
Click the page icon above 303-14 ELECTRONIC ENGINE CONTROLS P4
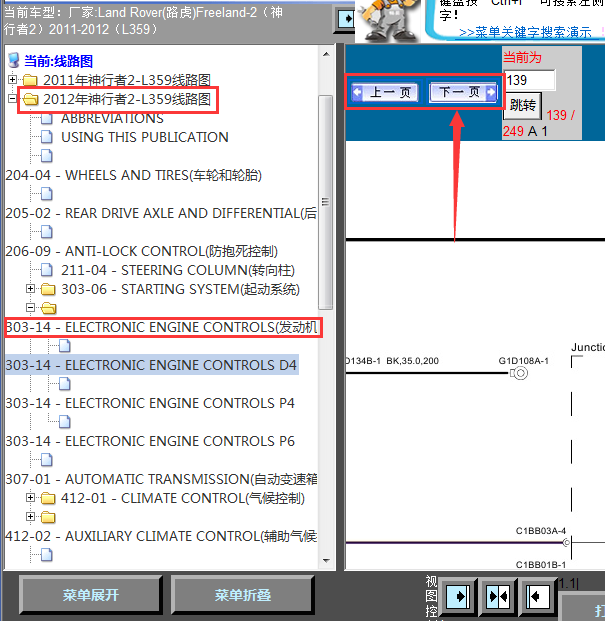pos(65,384)
